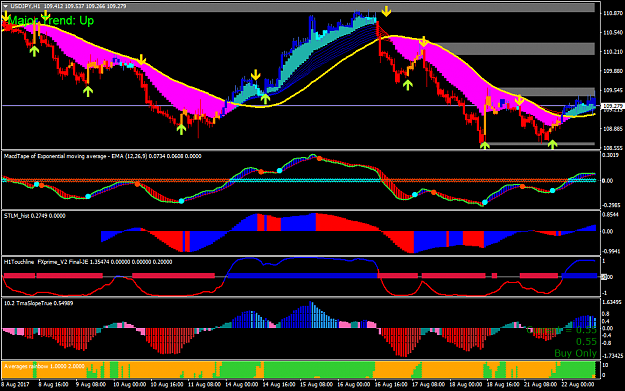Click the 10 Aug 16:00 time label
The image size is (625, 391).
click(x=167, y=384)
